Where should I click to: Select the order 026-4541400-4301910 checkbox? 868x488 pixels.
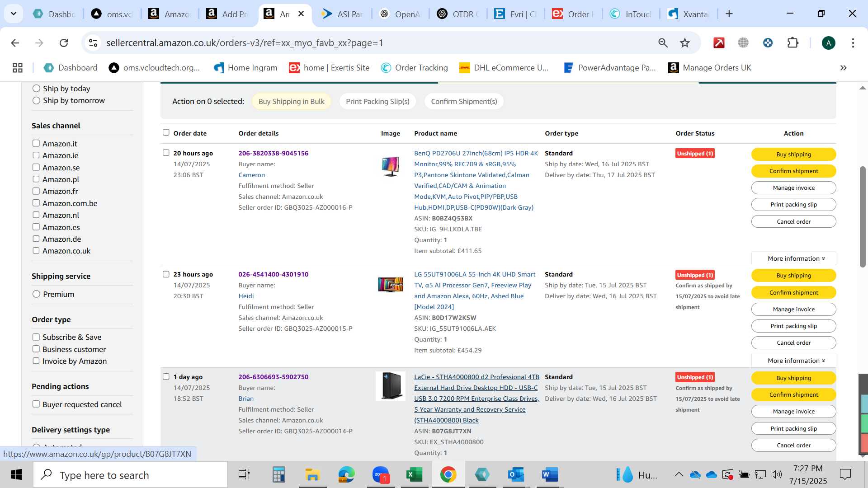pos(166,274)
